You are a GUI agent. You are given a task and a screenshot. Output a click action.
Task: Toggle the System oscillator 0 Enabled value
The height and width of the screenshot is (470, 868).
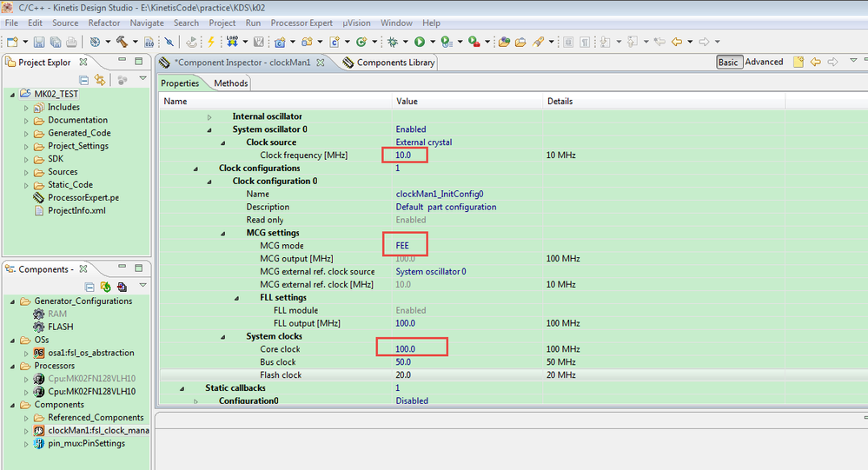[411, 129]
